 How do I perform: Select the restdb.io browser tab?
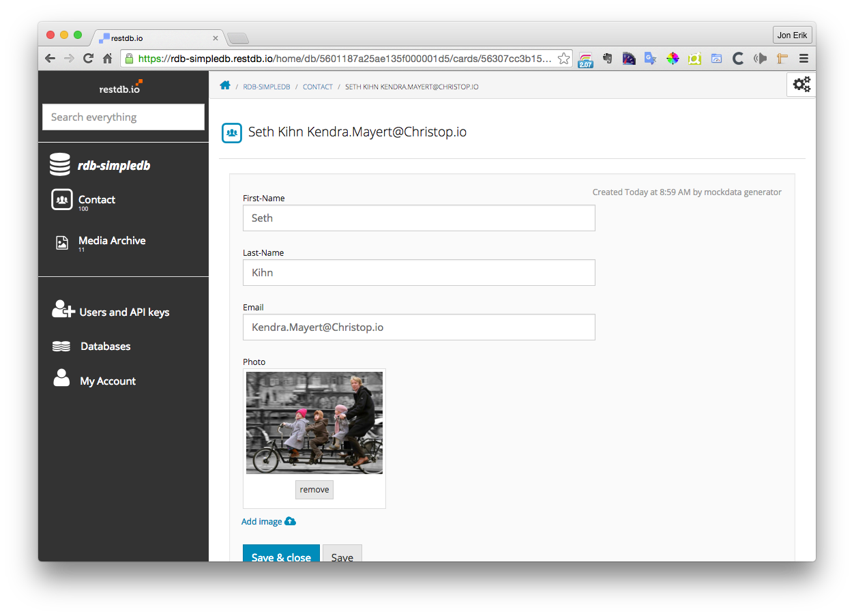pos(158,38)
